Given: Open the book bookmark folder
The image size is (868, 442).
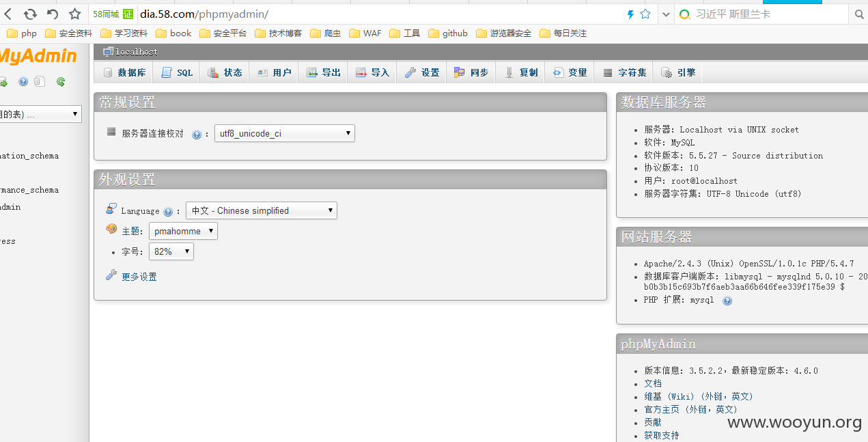Looking at the screenshot, I should 173,33.
